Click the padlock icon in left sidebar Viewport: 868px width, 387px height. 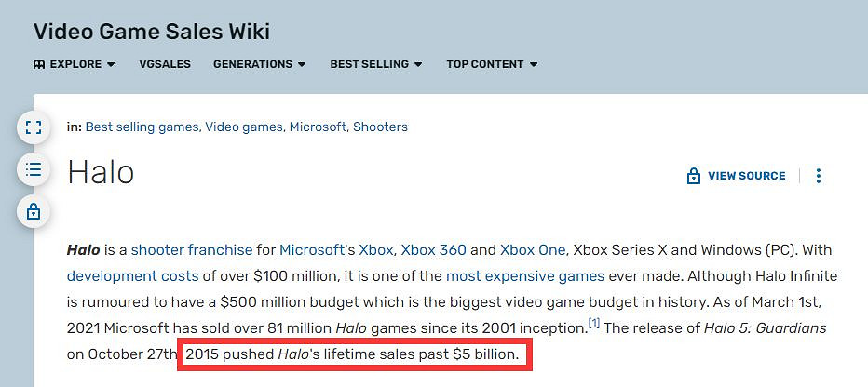click(34, 211)
